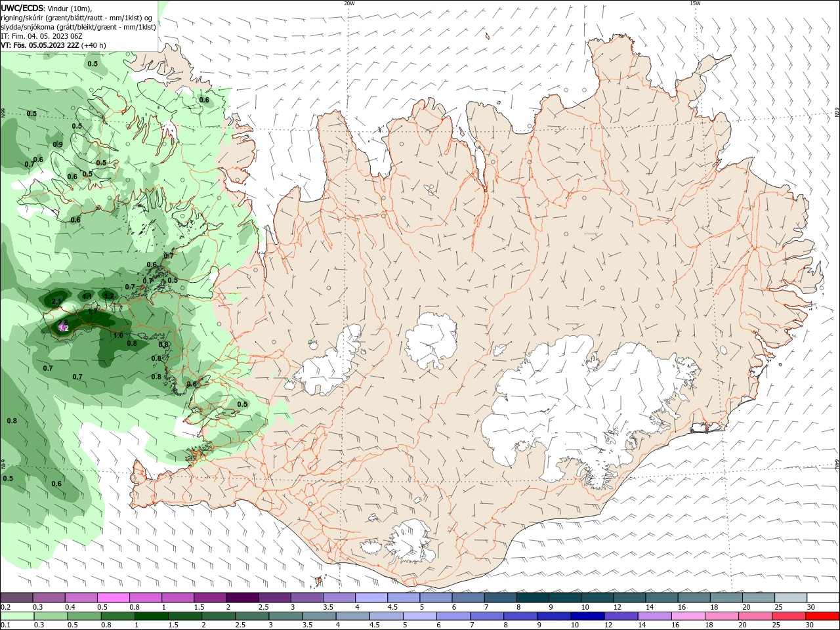Screen dimensions: 840x630
Task: Select the Hofsjökull white glacier in central Iceland
Action: (431, 340)
